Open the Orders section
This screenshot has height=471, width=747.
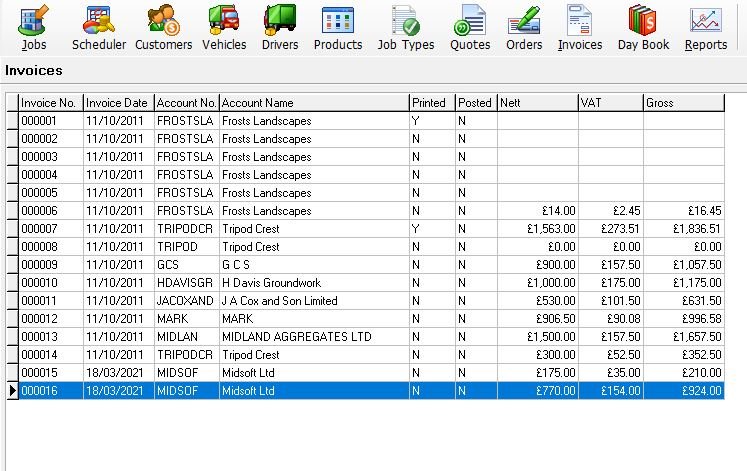[x=524, y=28]
